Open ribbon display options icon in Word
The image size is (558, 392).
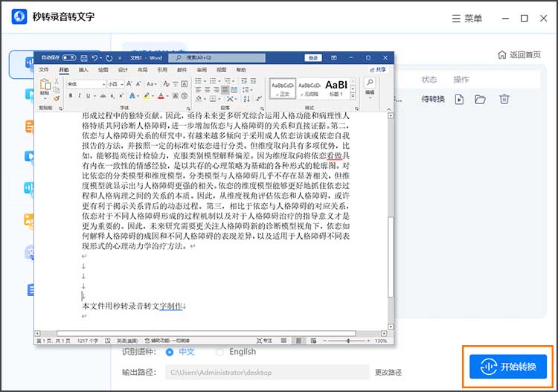click(334, 57)
